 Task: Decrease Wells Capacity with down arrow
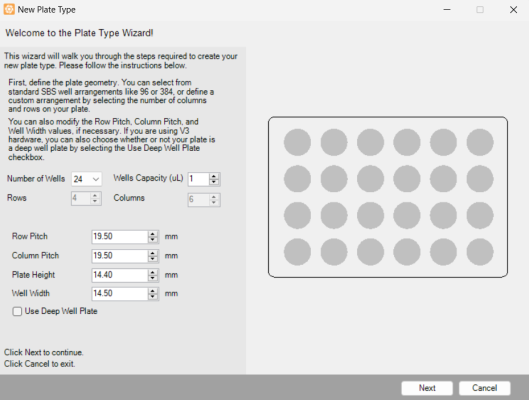[x=214, y=182]
